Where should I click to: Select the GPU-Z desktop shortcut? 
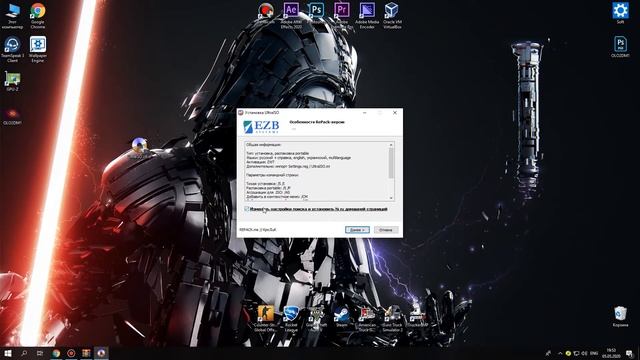(12, 81)
